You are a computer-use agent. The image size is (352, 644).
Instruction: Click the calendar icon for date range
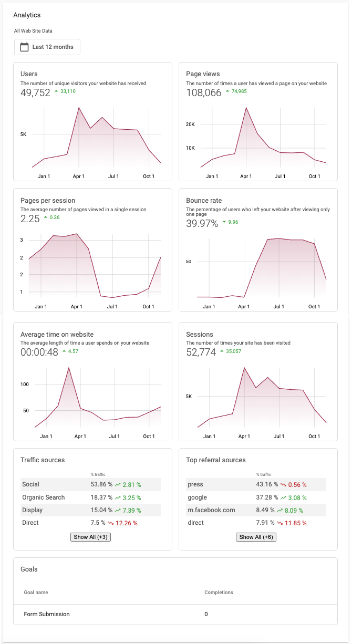pos(24,47)
